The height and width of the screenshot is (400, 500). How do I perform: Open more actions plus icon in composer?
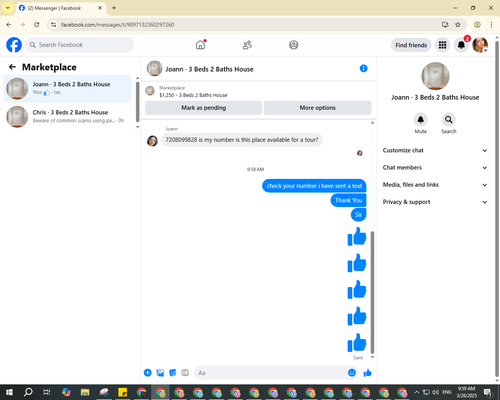[148, 373]
